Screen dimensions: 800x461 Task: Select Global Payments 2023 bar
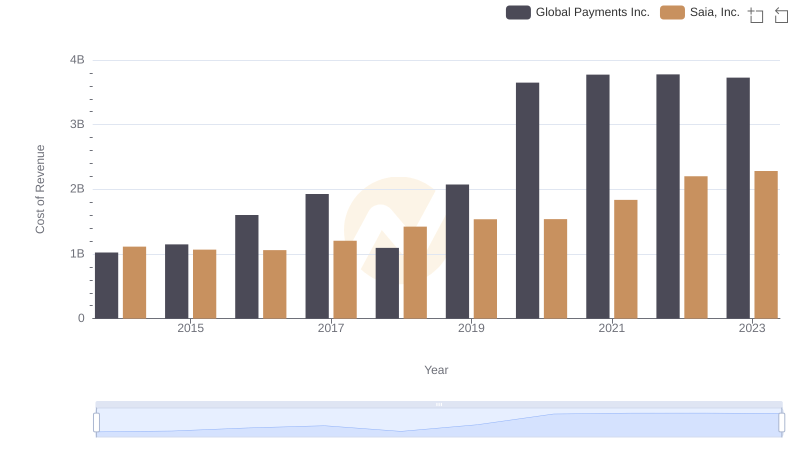738,198
